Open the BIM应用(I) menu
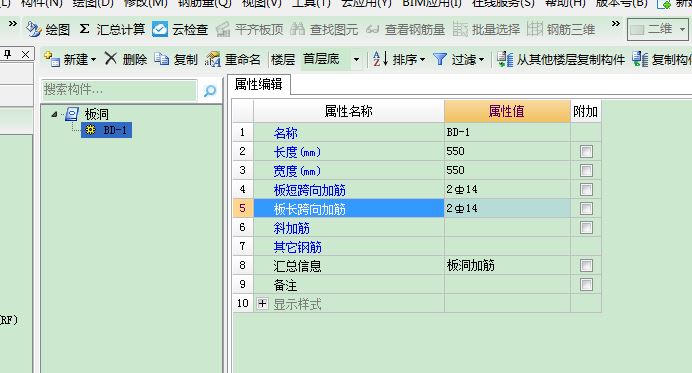The width and height of the screenshot is (692, 373). (432, 4)
